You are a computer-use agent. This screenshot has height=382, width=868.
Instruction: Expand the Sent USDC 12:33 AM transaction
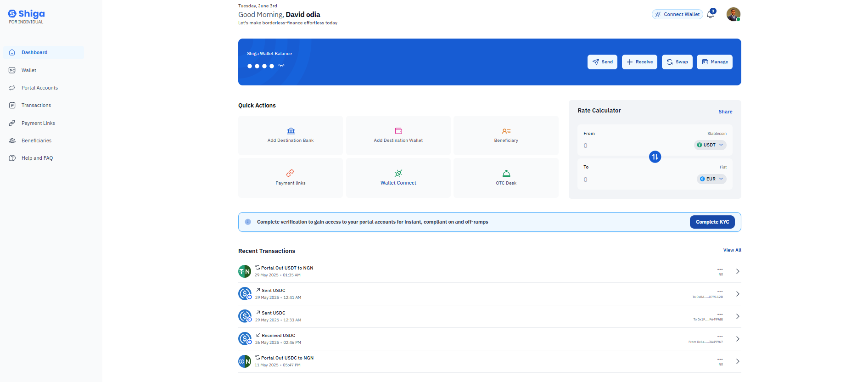pos(738,316)
